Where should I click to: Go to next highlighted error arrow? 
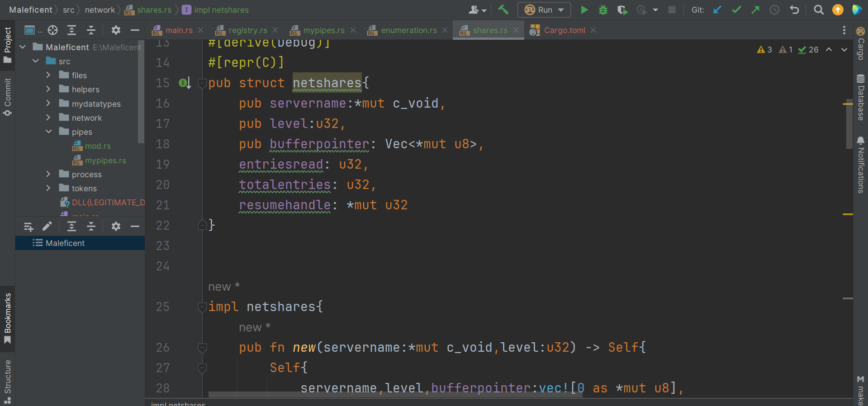(844, 50)
